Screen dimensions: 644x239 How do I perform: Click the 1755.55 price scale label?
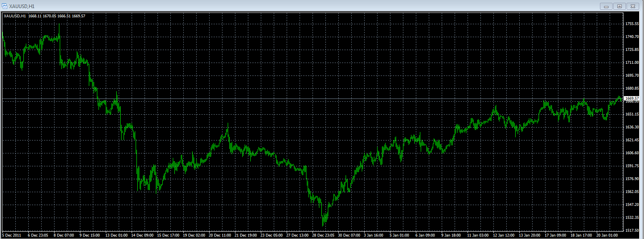tap(631, 24)
